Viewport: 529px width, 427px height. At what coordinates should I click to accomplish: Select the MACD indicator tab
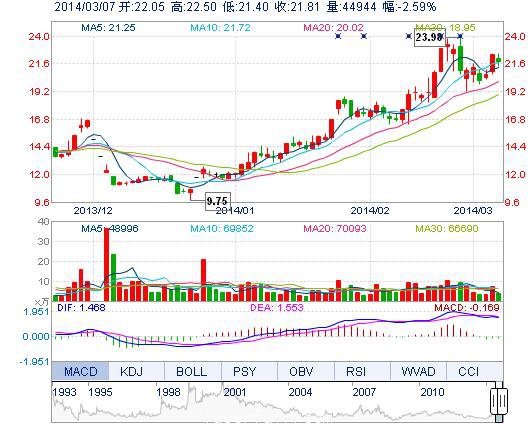pos(80,371)
